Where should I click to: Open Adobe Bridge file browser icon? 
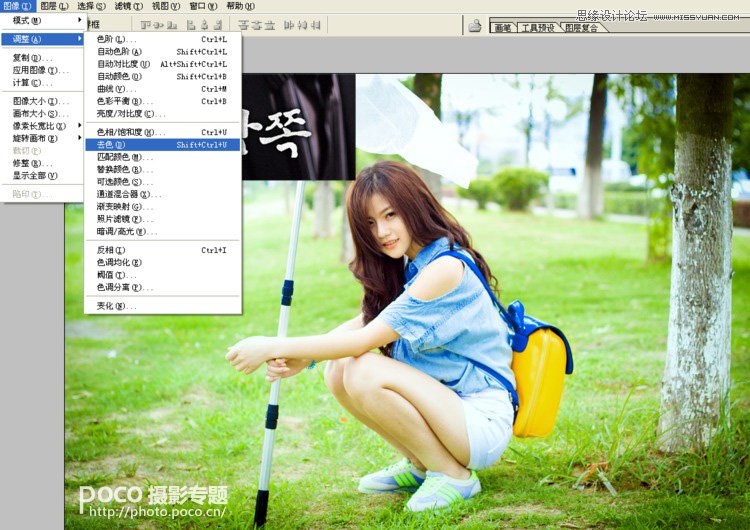pyautogui.click(x=474, y=25)
